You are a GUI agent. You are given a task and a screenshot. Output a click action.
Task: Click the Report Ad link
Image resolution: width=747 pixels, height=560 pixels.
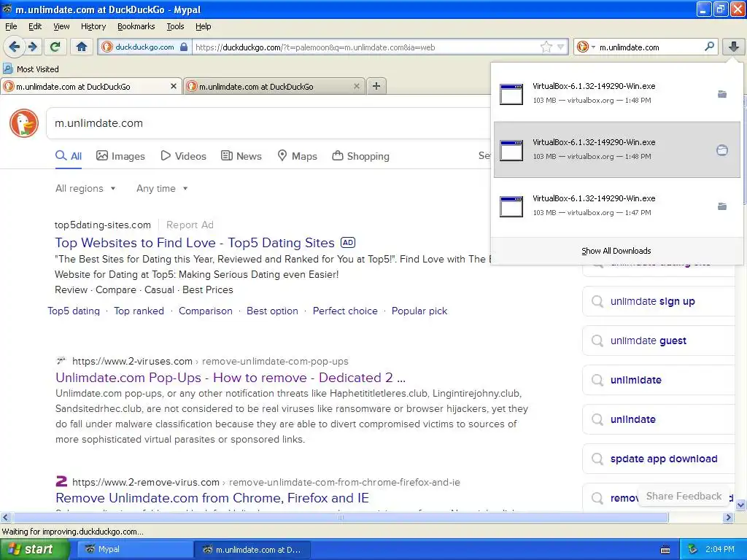[190, 225]
